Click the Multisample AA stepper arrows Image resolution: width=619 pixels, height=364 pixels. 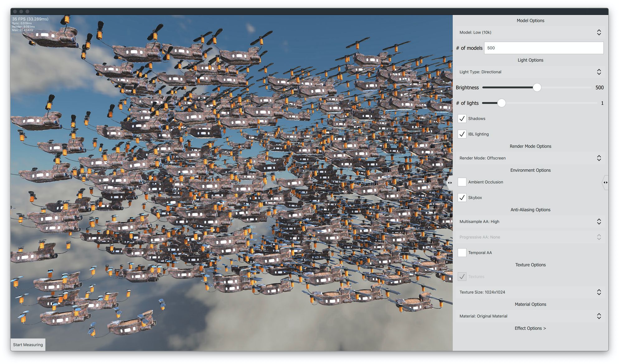coord(599,222)
